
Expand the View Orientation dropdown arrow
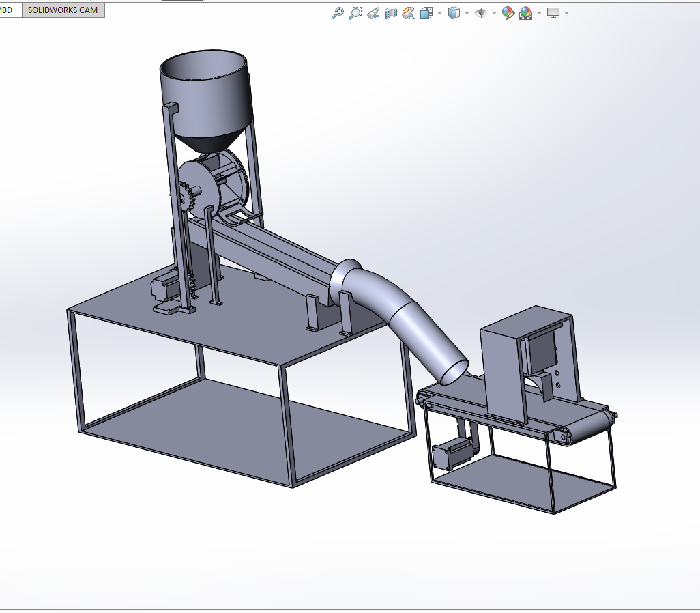point(440,14)
